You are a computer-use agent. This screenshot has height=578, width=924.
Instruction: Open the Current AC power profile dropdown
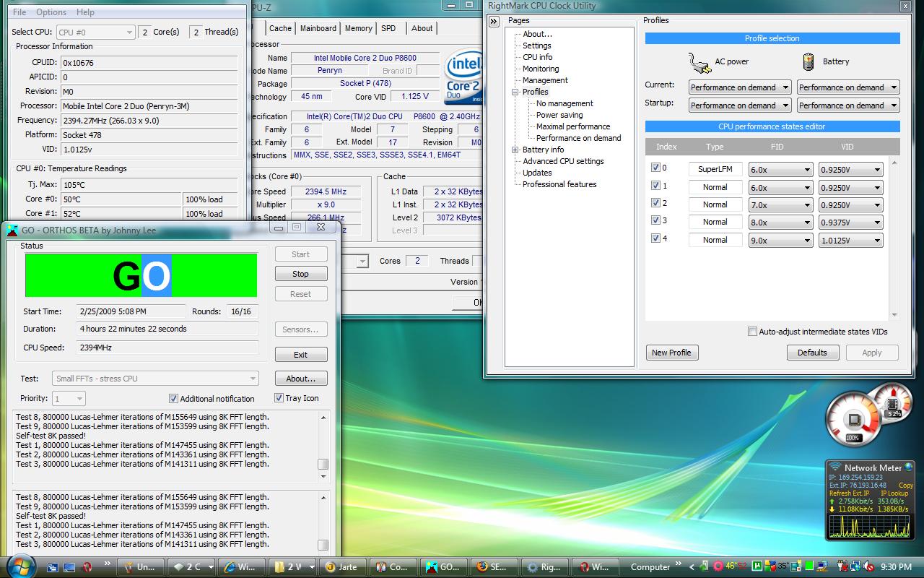(739, 87)
